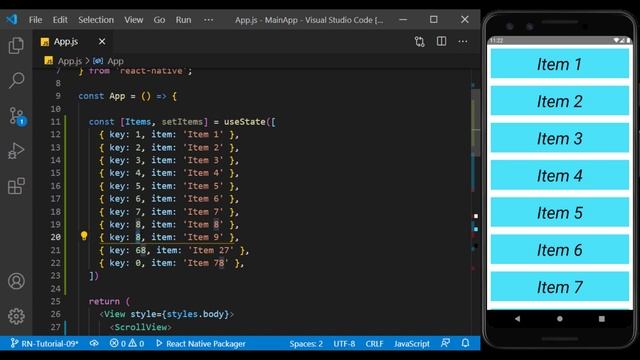Tap Item 6 in the emulator list

560,249
